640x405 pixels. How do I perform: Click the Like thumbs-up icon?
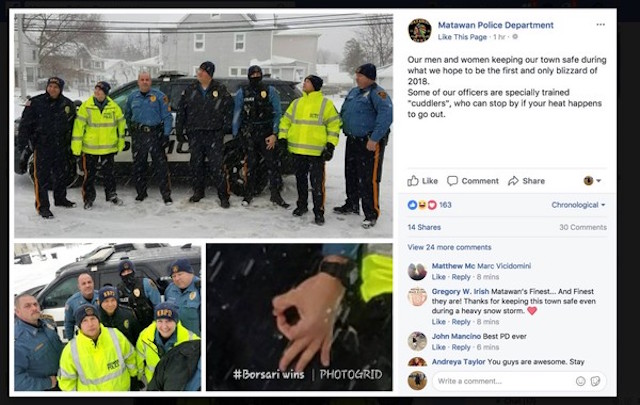(413, 181)
